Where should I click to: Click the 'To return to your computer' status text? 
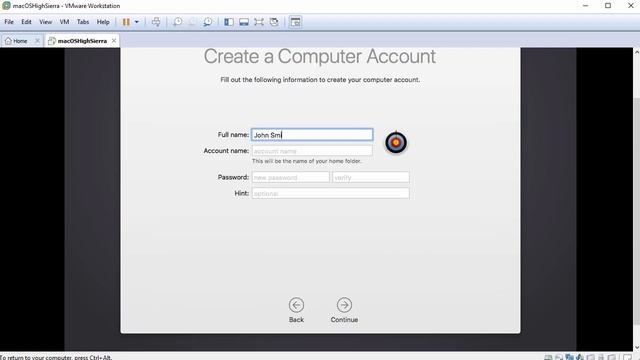[x=56, y=357]
